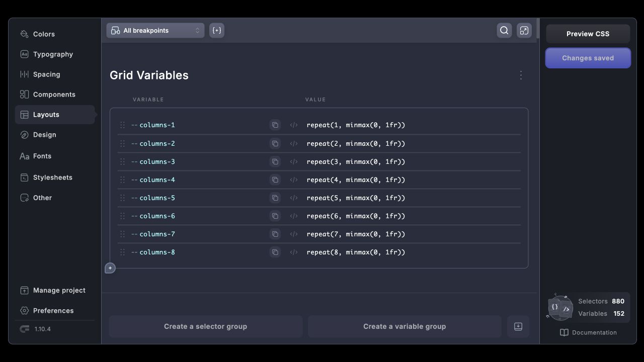Open the Other section
This screenshot has height=362, width=644.
tap(55, 198)
